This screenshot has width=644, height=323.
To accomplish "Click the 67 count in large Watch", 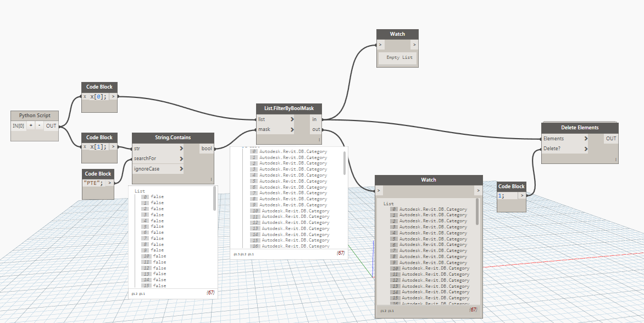I will (473, 309).
